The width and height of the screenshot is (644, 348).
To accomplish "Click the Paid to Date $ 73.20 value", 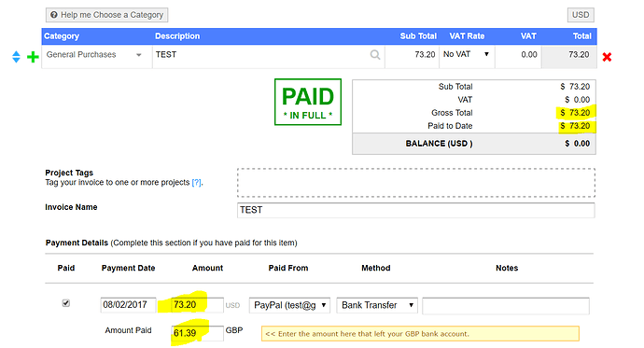I will (575, 126).
